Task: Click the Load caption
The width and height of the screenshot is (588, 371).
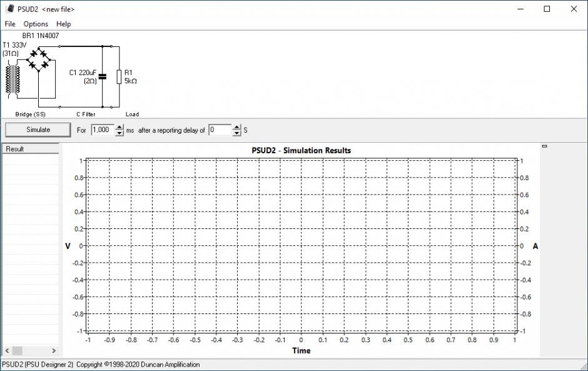Action: pos(132,114)
